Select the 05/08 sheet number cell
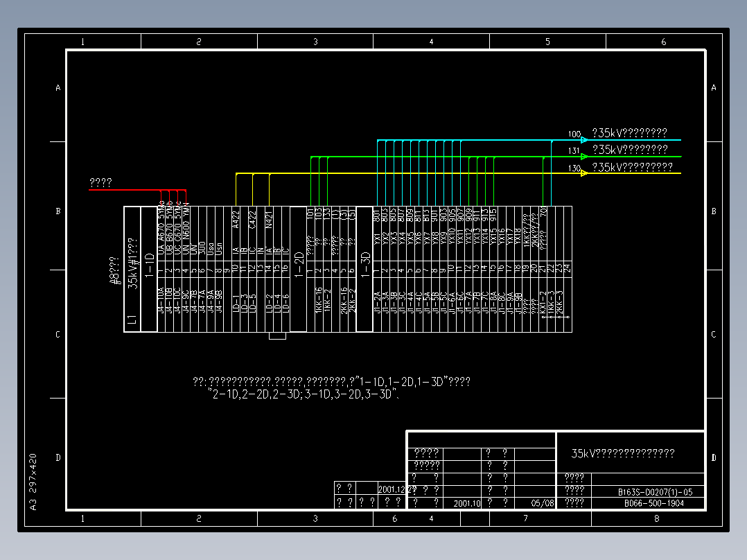The width and height of the screenshot is (747, 560). click(x=543, y=503)
